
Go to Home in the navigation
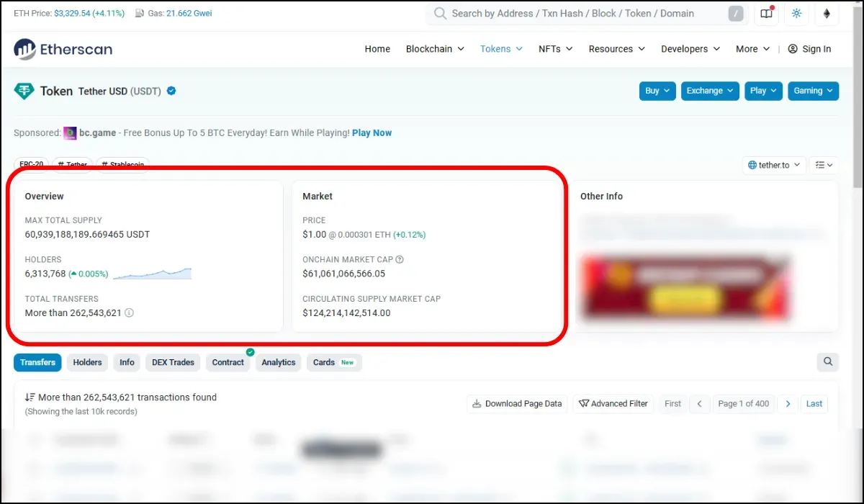click(x=377, y=49)
